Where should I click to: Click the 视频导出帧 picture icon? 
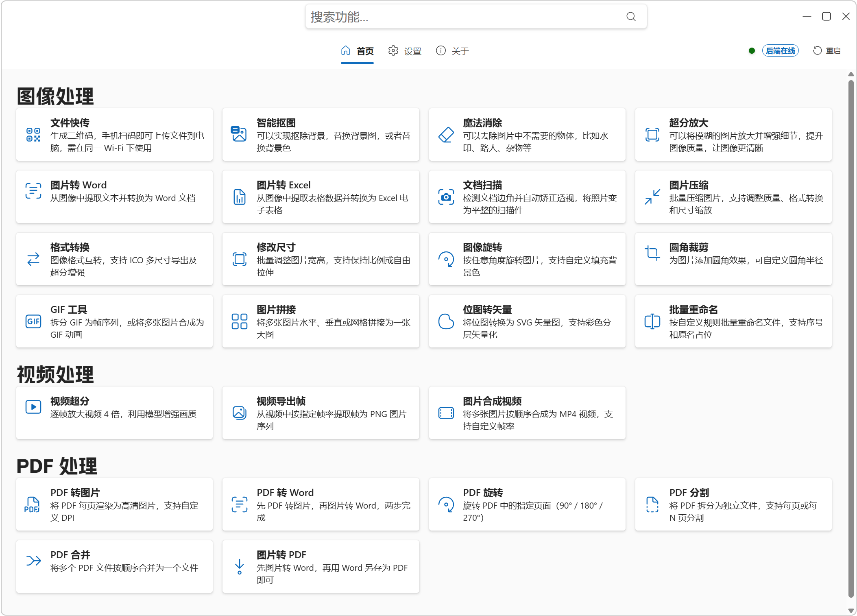click(240, 413)
